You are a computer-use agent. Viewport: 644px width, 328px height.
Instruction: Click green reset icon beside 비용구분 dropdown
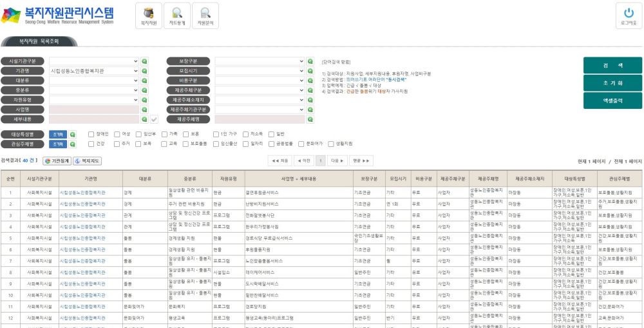click(310, 81)
